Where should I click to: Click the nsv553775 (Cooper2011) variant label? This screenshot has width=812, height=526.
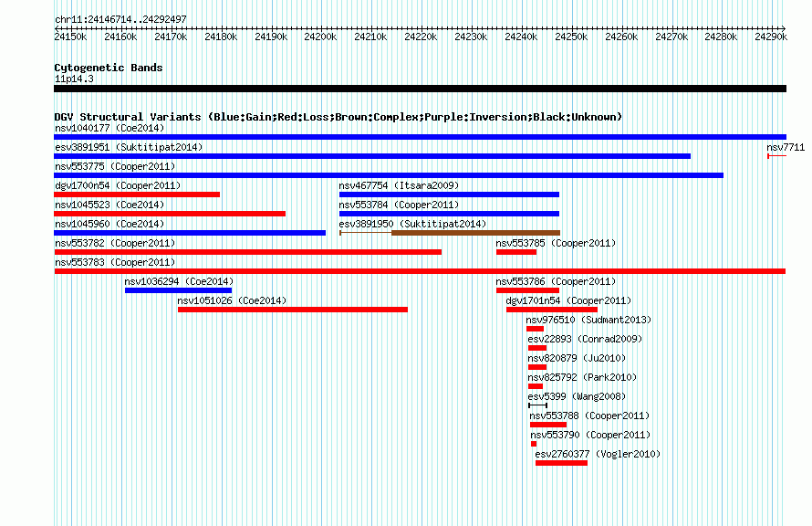coord(115,166)
